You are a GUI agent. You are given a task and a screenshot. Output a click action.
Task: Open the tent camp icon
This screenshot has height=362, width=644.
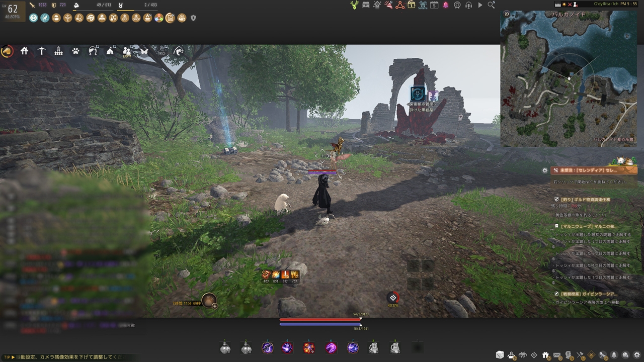pos(110,51)
